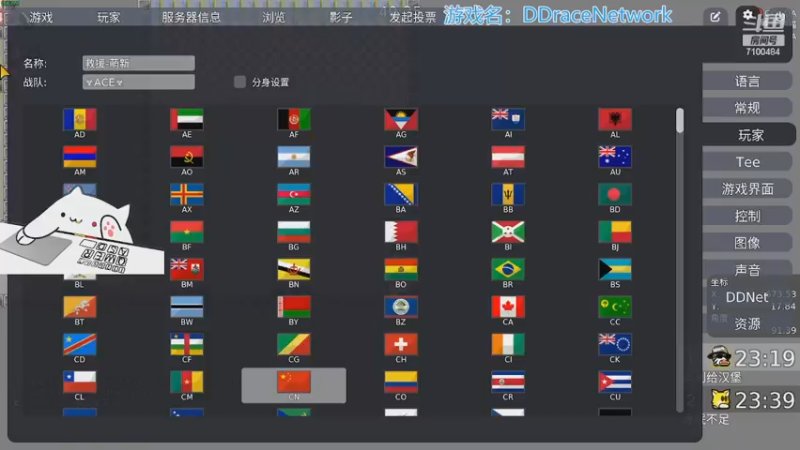Open the 游戏 game tab
Image resolution: width=800 pixels, height=450 pixels.
point(41,17)
